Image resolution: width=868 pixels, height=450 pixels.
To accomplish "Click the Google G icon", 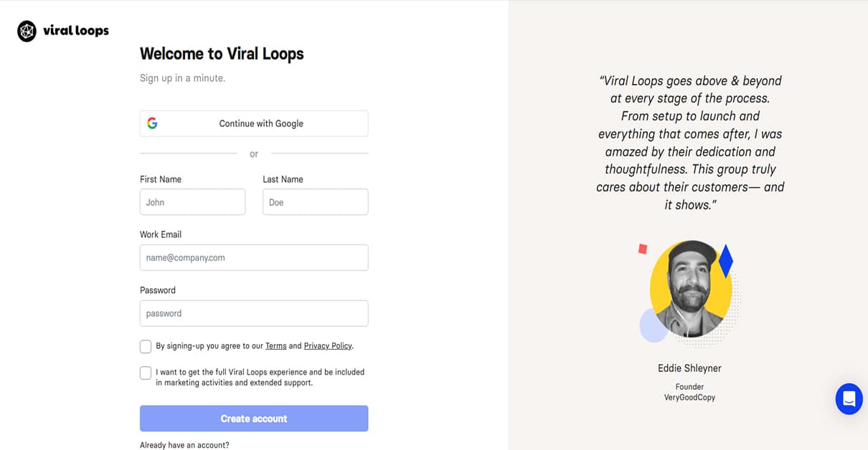I will (x=153, y=123).
